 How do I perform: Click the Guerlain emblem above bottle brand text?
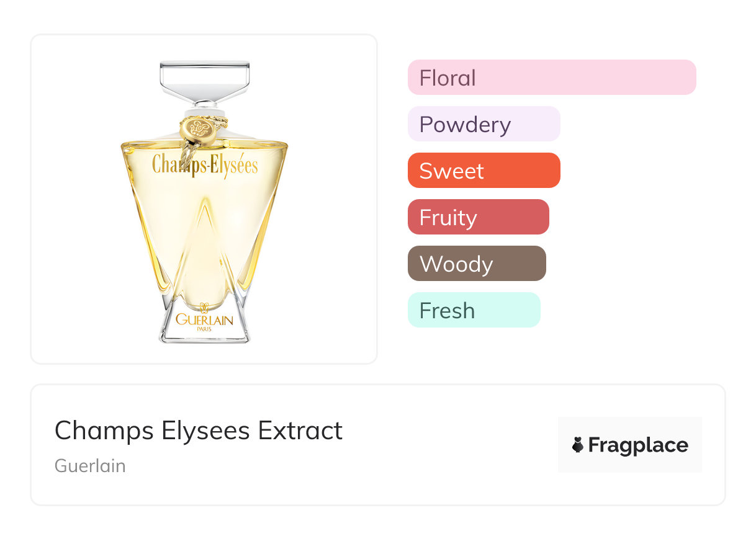pyautogui.click(x=204, y=308)
